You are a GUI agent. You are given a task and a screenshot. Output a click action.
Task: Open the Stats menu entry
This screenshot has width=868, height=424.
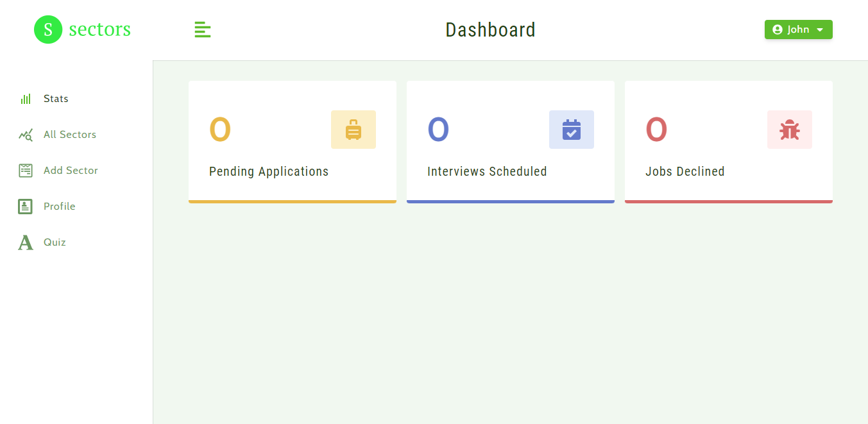coord(55,98)
